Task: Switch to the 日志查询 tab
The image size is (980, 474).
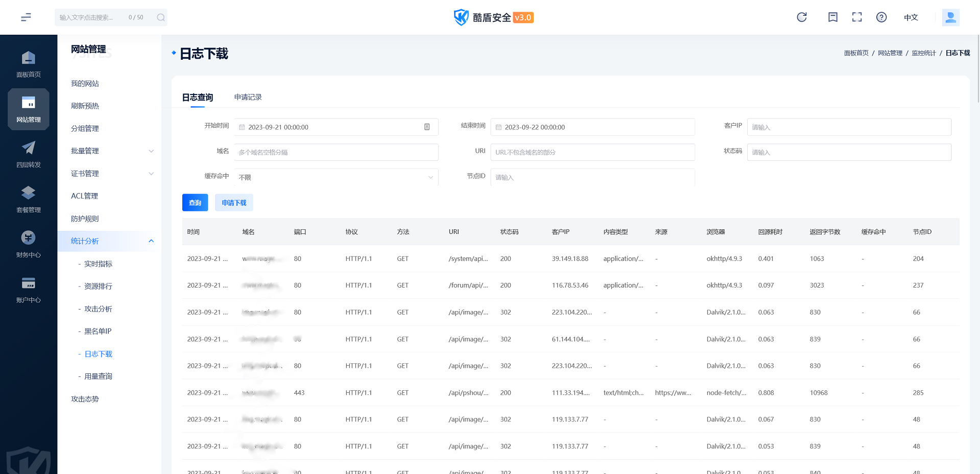Action: tap(198, 97)
